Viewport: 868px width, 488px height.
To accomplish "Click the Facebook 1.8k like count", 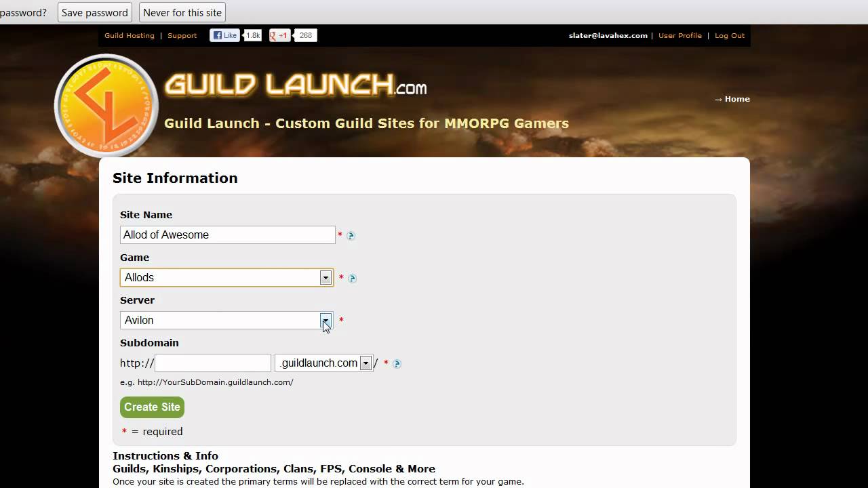I will tap(252, 35).
